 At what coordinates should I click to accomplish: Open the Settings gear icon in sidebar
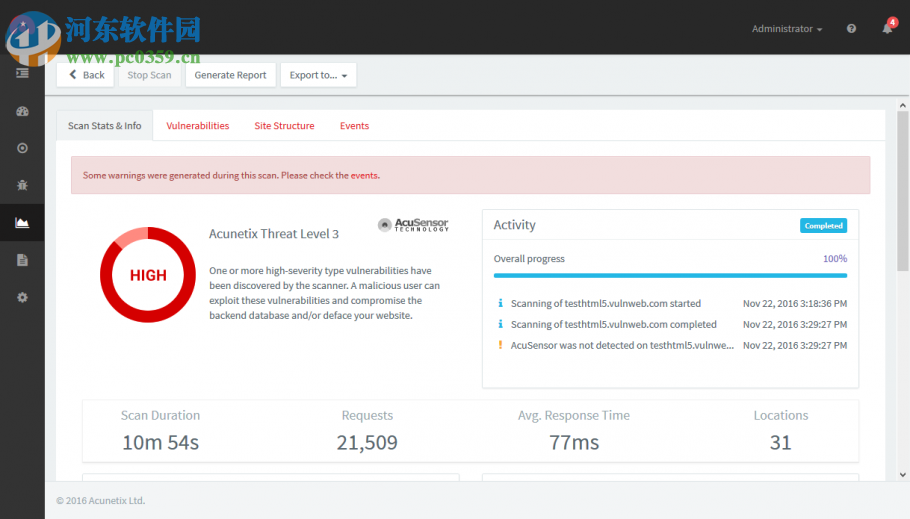[x=22, y=297]
